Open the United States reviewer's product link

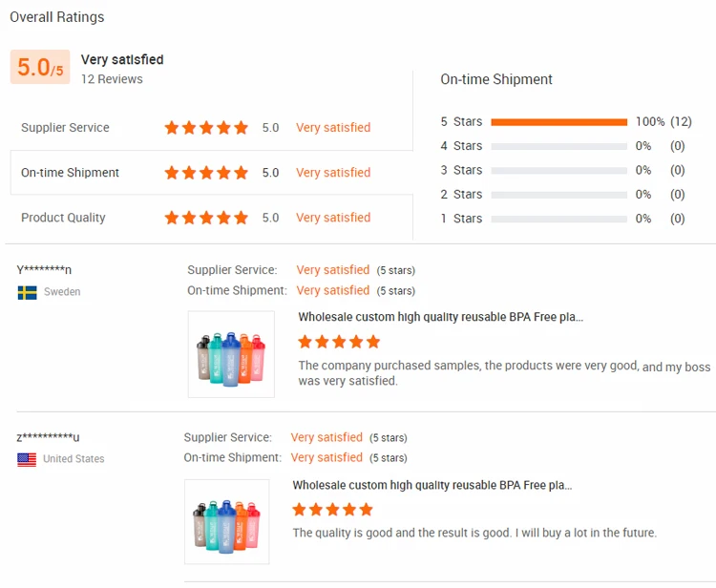(432, 485)
